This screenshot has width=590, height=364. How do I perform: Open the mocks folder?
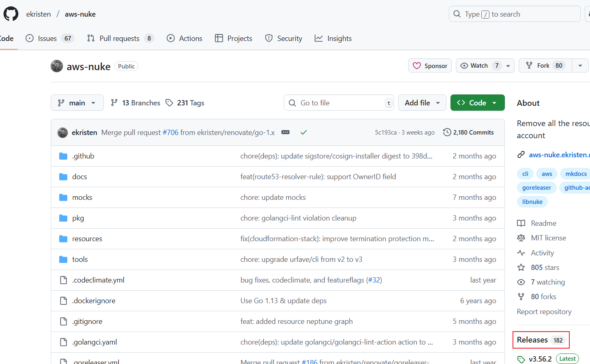82,197
